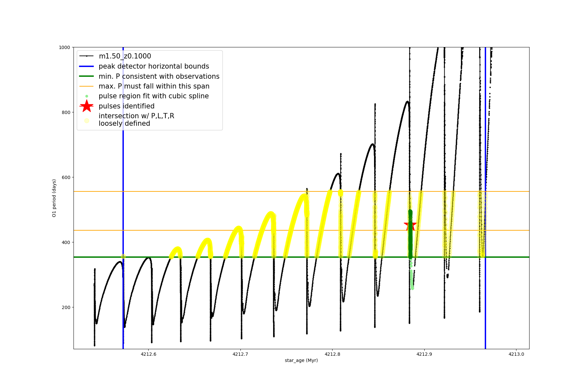Click the red star icon in the legend
Screen dimensions: 588x392
87,106
